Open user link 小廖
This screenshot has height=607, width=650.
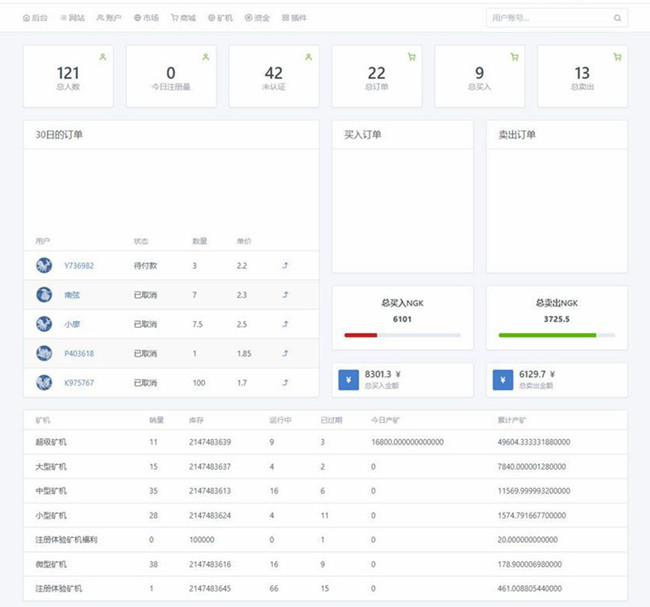coord(73,324)
